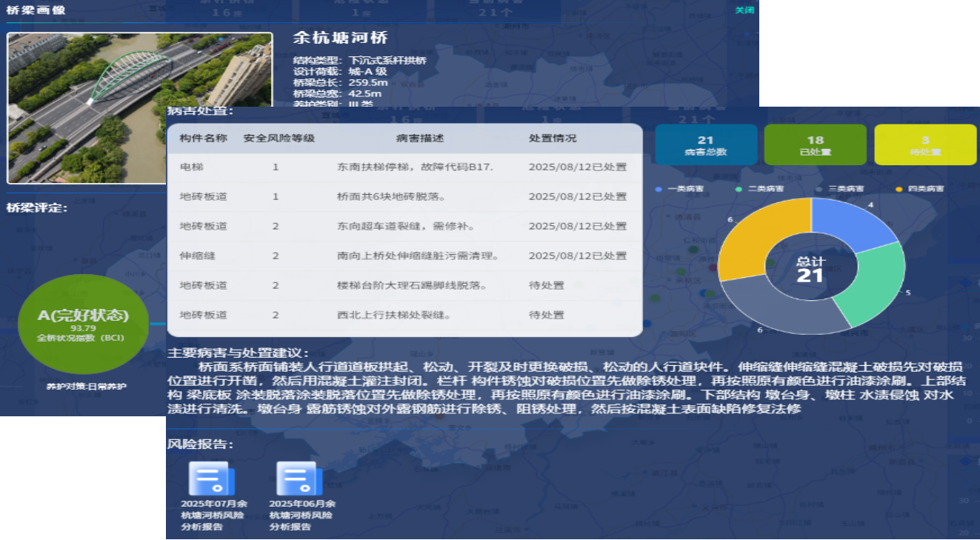980x540 pixels.
Task: Select the green 已处置 18 card
Action: click(815, 144)
